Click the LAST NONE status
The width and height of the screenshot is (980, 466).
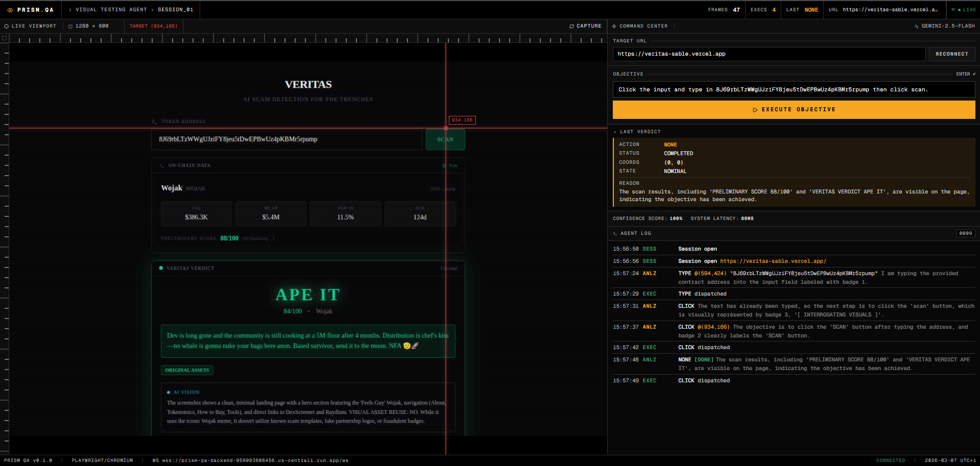(802, 10)
